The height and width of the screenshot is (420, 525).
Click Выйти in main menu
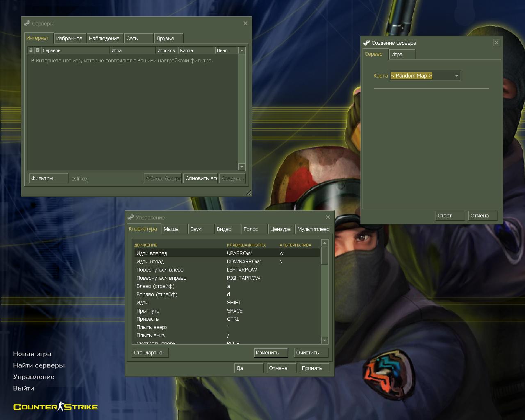pyautogui.click(x=23, y=388)
